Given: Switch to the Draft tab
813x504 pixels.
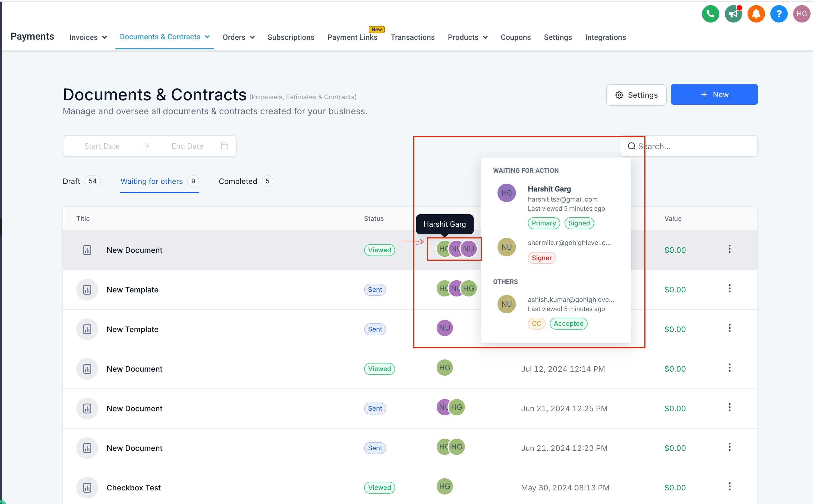Looking at the screenshot, I should 81,181.
